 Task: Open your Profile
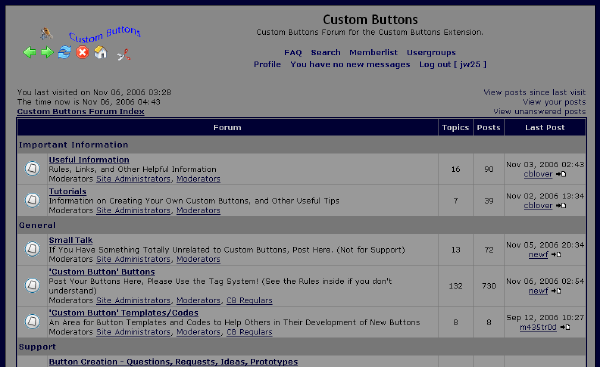(x=267, y=64)
